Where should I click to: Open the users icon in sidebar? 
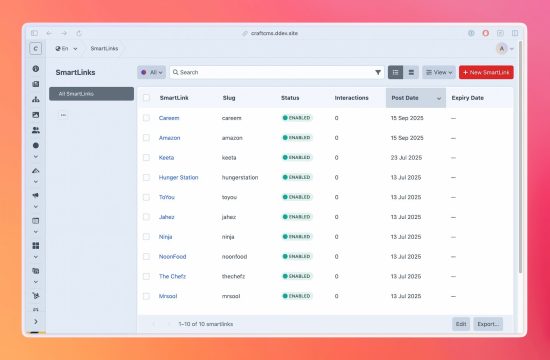click(x=35, y=130)
